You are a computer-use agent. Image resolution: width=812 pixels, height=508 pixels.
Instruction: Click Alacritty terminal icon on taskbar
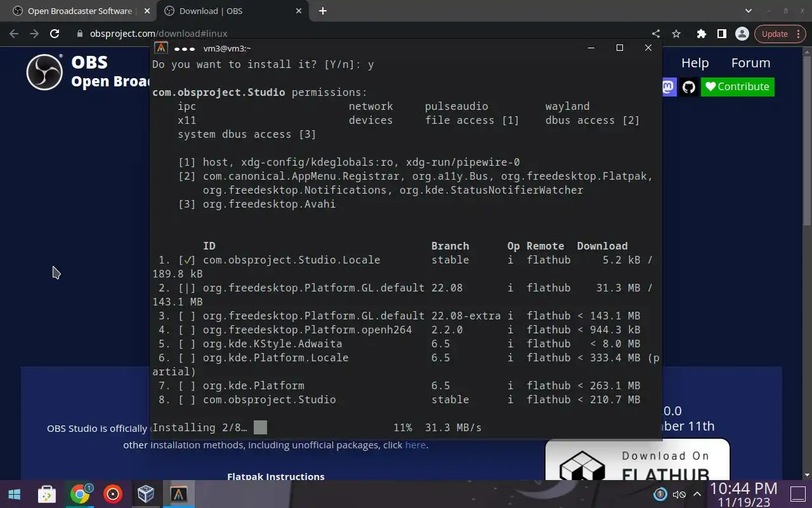tap(179, 494)
